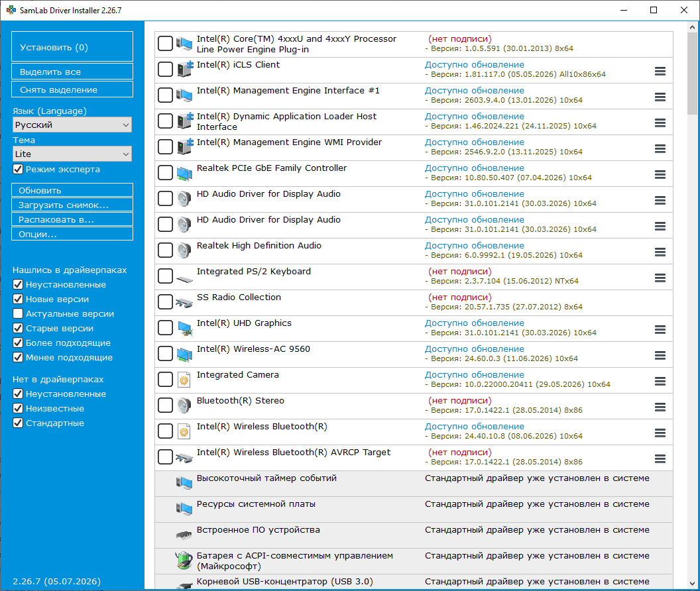
Task: Open the hamburger menu for Wireless Bluetooth(R) AVRCP Target
Action: tap(660, 459)
